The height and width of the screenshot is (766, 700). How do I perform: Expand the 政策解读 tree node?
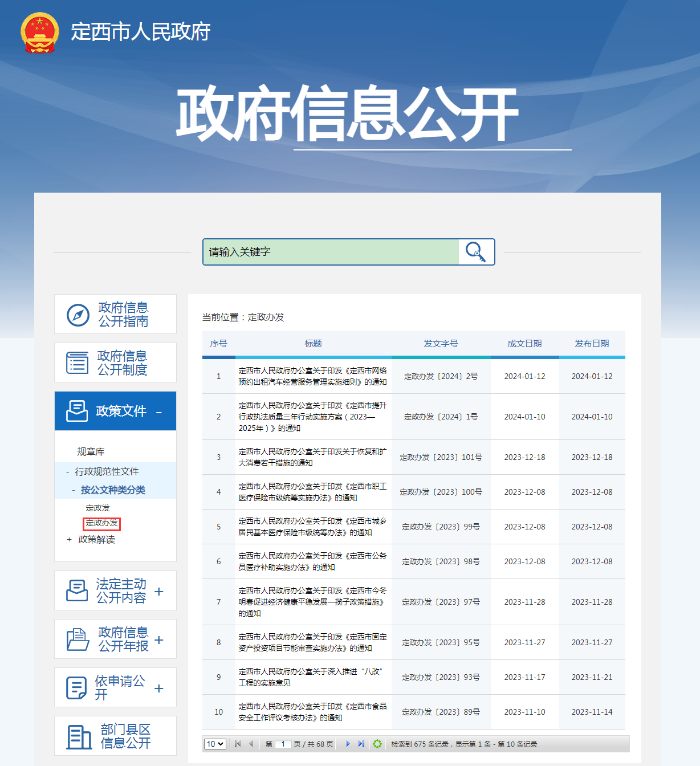(x=69, y=539)
